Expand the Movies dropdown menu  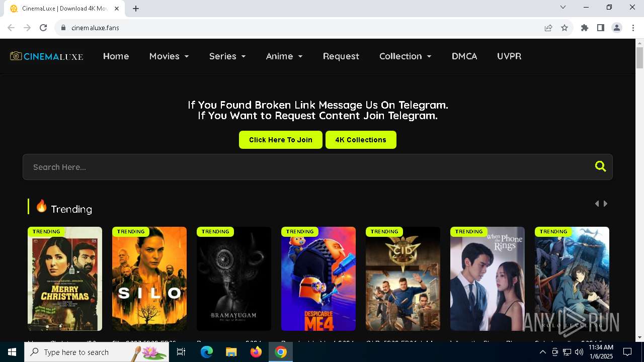pos(169,56)
